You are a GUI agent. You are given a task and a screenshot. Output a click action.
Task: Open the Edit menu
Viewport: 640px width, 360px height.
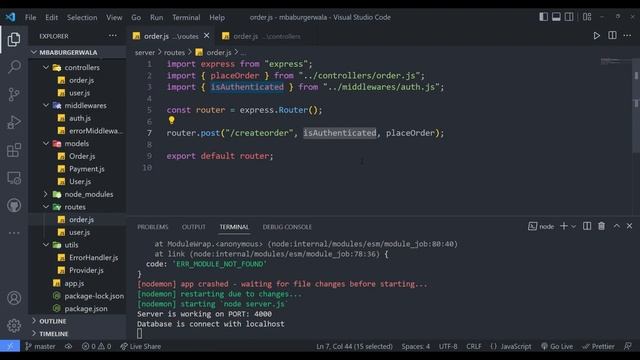(51, 17)
